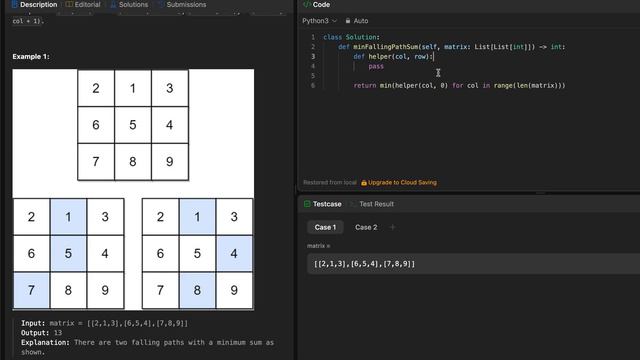Add a new test case with plus
This screenshot has height=360, width=640.
coord(392,227)
